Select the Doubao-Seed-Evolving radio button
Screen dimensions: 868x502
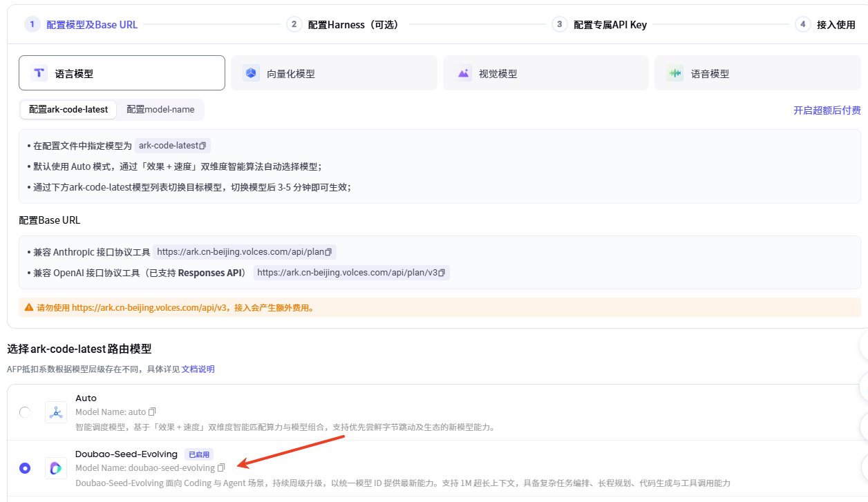click(x=25, y=468)
